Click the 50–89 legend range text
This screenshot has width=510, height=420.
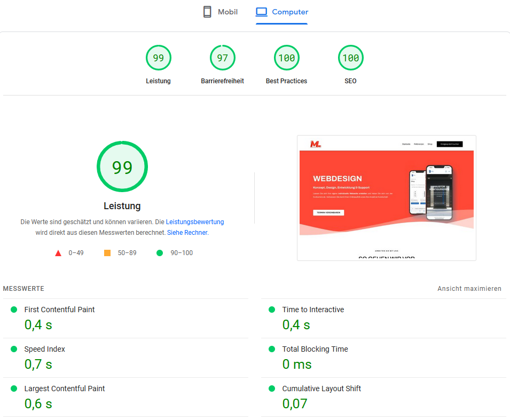coord(127,253)
